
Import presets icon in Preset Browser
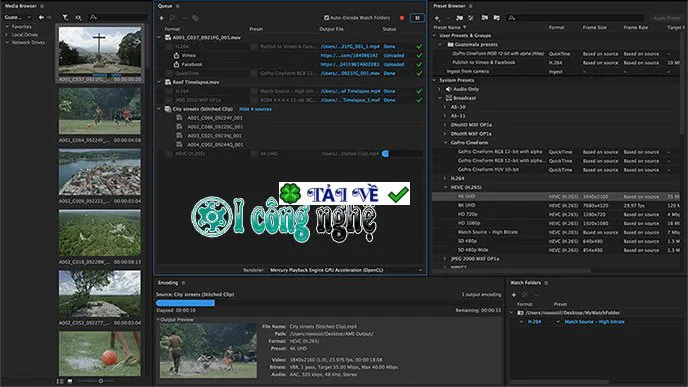[x=484, y=18]
